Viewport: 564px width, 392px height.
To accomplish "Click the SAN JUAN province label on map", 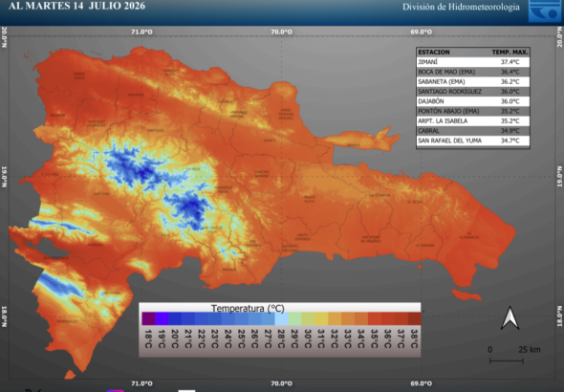I will pos(101,193).
